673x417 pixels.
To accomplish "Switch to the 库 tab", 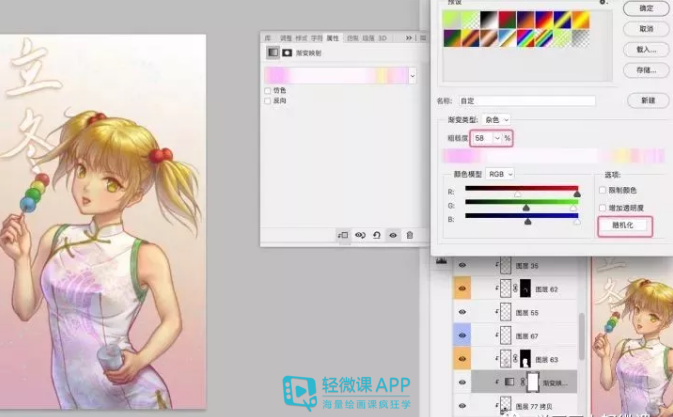I will [x=268, y=38].
